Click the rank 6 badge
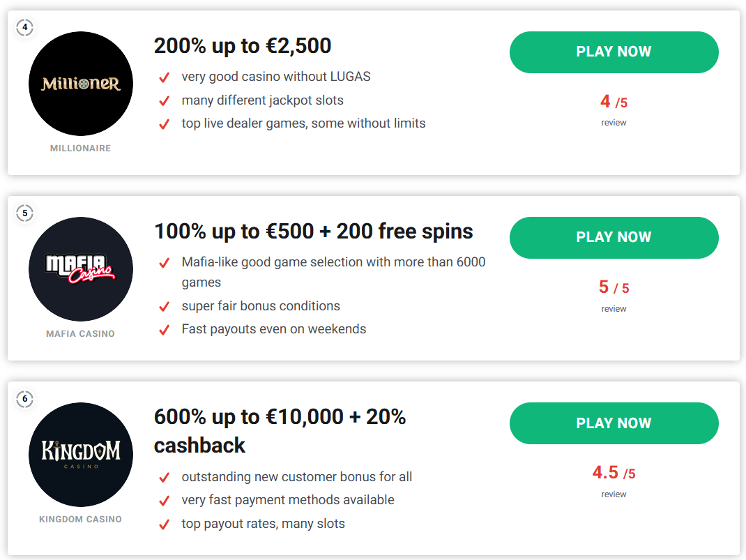The image size is (746, 560). (x=25, y=399)
